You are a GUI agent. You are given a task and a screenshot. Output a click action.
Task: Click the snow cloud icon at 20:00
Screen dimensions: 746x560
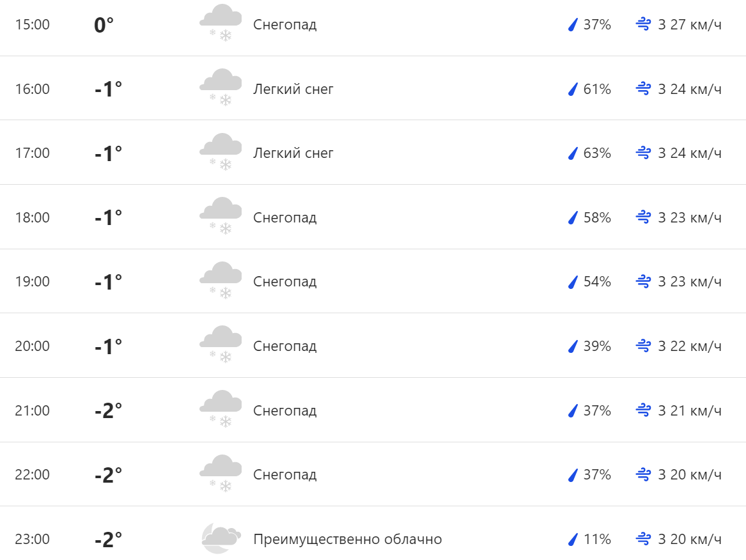tap(221, 345)
